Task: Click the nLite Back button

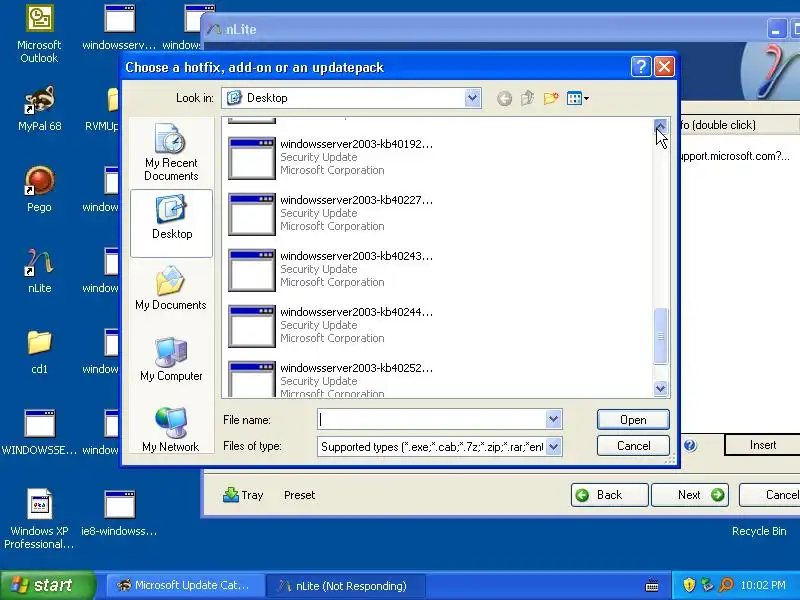Action: coord(609,495)
